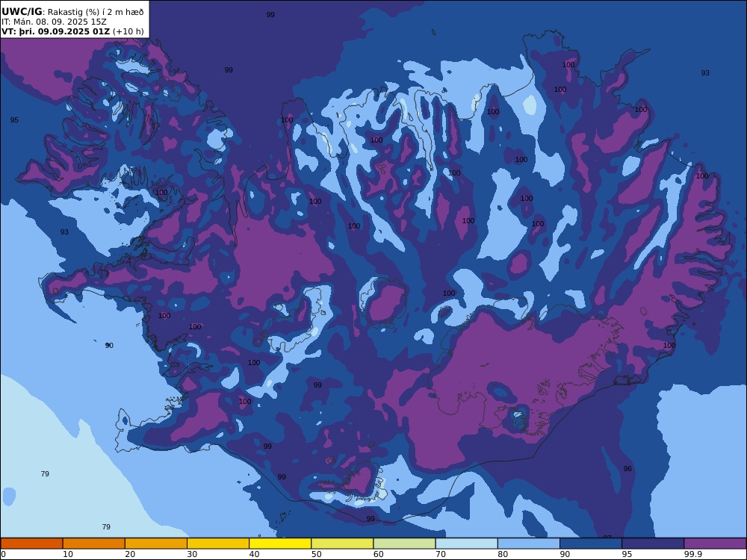Click the golden 30–40 legend swatch
Viewport: 747px width, 560px height.
pos(218,544)
